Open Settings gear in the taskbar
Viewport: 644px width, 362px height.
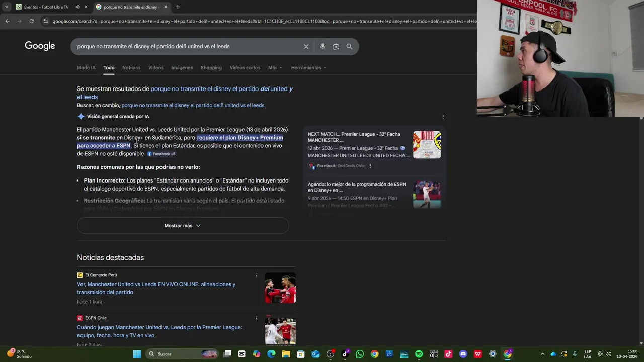[x=493, y=354]
